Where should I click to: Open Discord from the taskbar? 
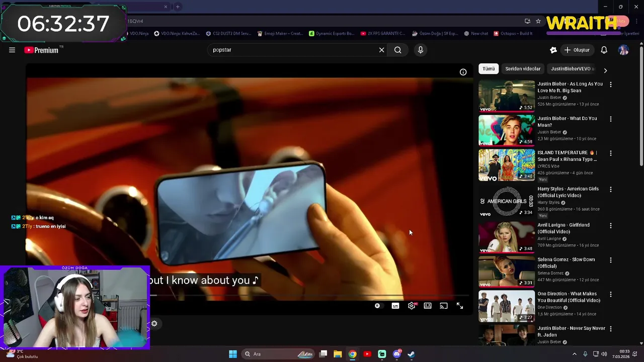point(396,354)
